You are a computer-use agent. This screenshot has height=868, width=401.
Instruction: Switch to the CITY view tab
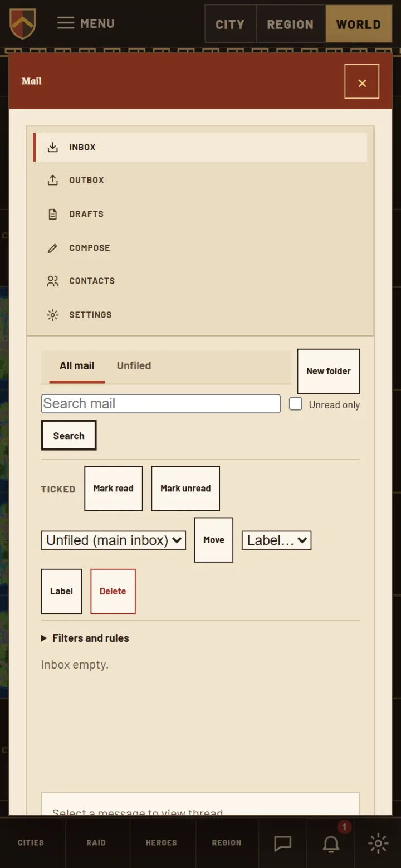click(230, 25)
